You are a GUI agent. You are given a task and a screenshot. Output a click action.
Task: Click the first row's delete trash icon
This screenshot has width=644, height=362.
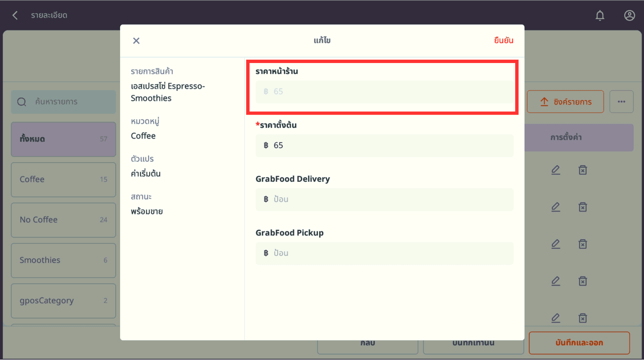point(583,170)
